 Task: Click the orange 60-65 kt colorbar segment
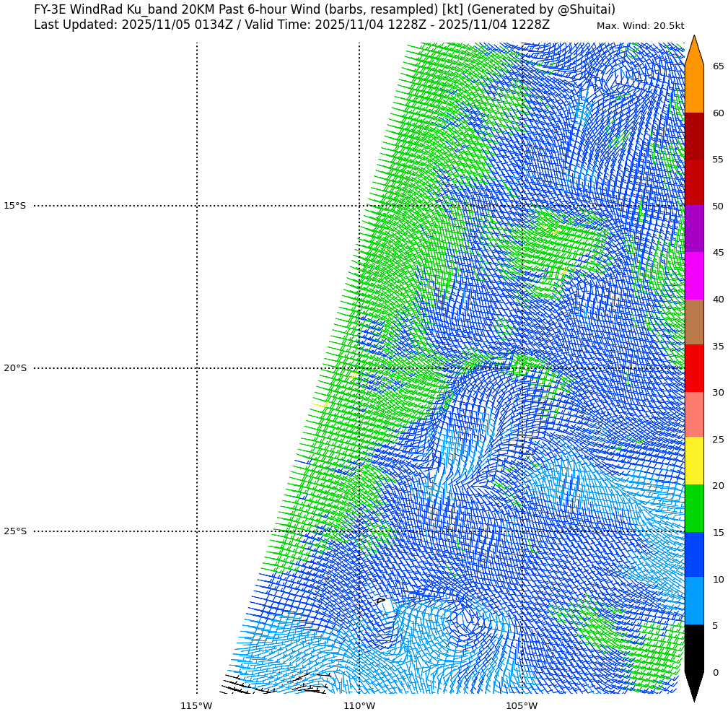point(693,90)
